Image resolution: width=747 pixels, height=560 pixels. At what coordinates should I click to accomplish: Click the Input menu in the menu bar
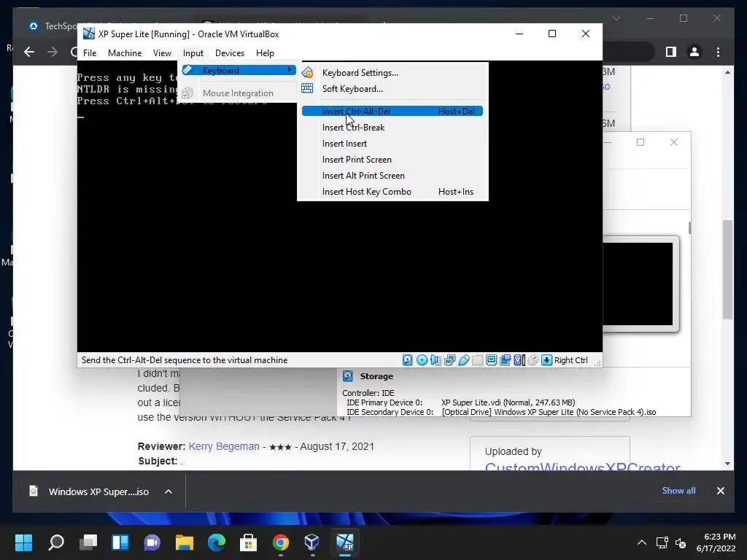tap(193, 52)
